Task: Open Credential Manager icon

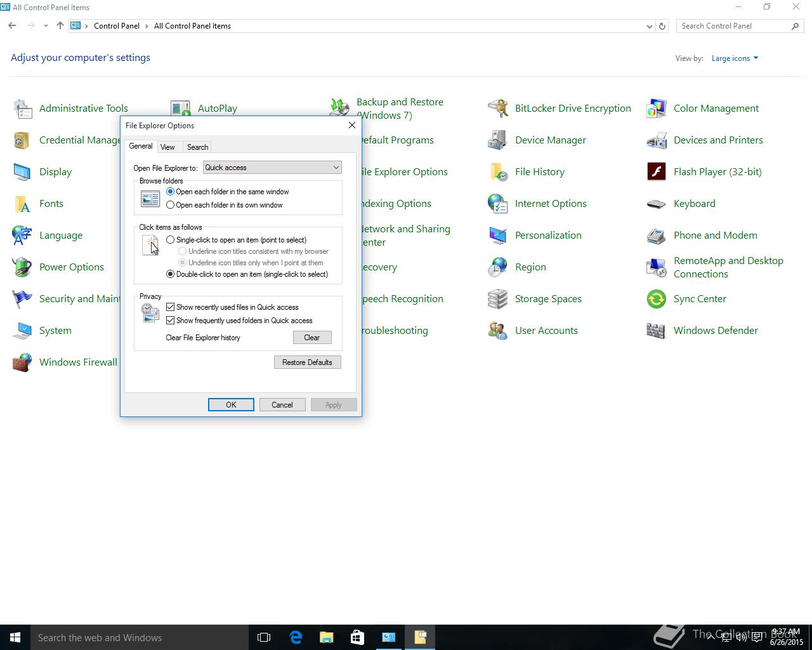Action: click(22, 140)
